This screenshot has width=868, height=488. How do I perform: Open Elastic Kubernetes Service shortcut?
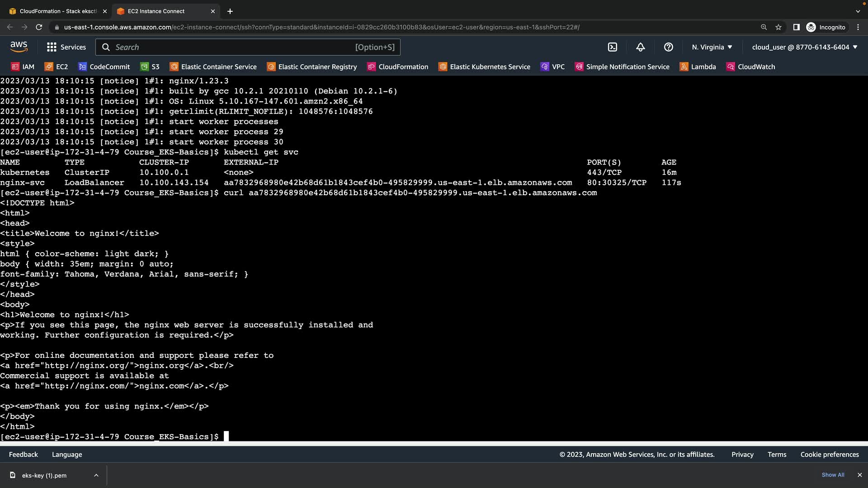484,67
